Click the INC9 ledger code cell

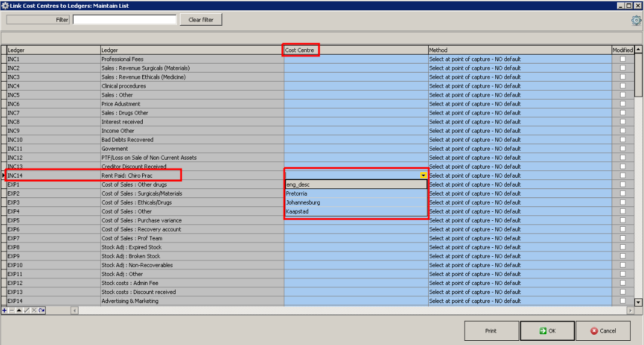53,131
